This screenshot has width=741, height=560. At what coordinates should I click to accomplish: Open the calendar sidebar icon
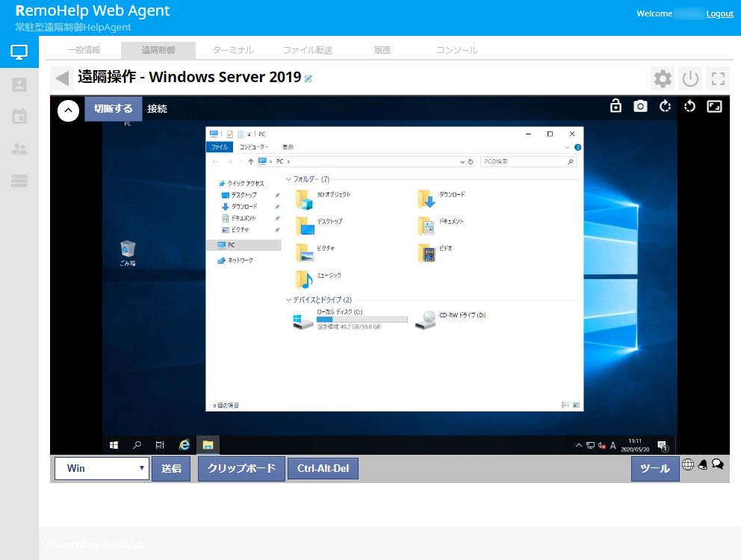click(19, 116)
